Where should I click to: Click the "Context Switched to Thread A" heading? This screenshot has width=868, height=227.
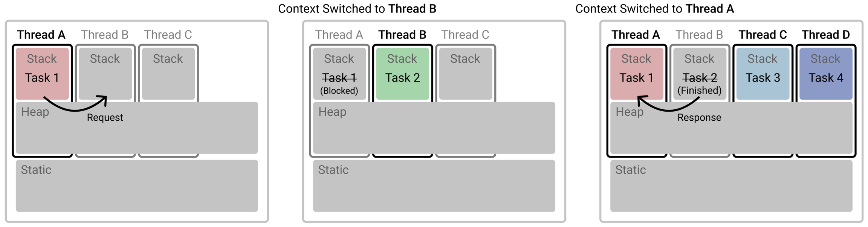tap(654, 9)
